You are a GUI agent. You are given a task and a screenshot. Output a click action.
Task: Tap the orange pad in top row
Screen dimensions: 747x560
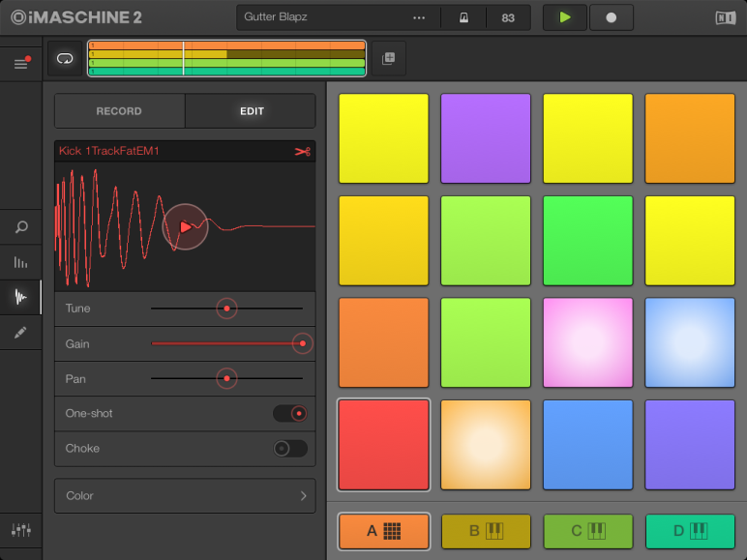690,138
